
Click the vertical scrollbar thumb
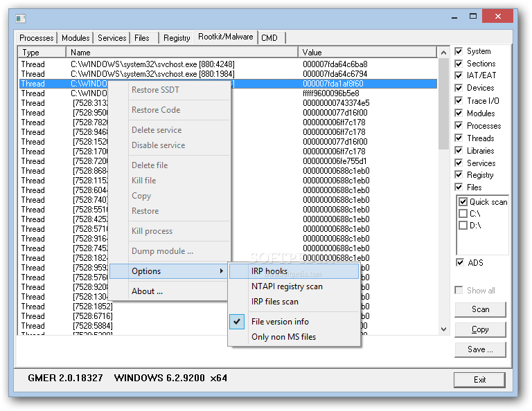(x=443, y=104)
